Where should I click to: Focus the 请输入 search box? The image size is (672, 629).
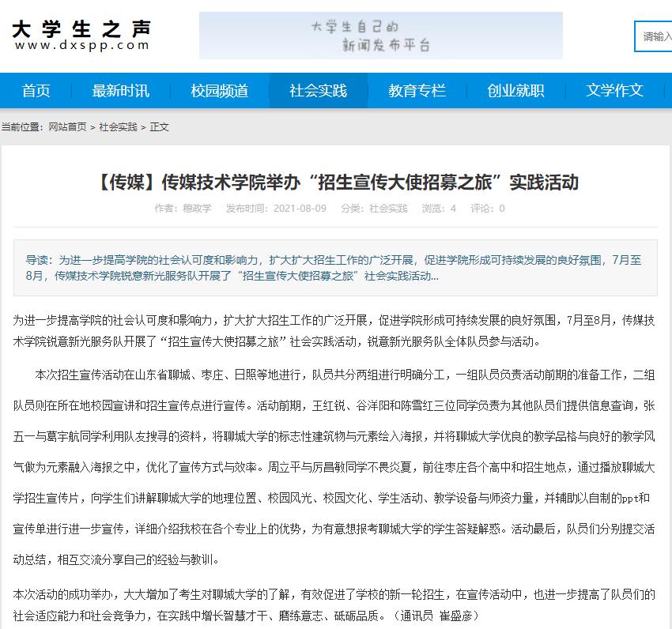click(653, 36)
